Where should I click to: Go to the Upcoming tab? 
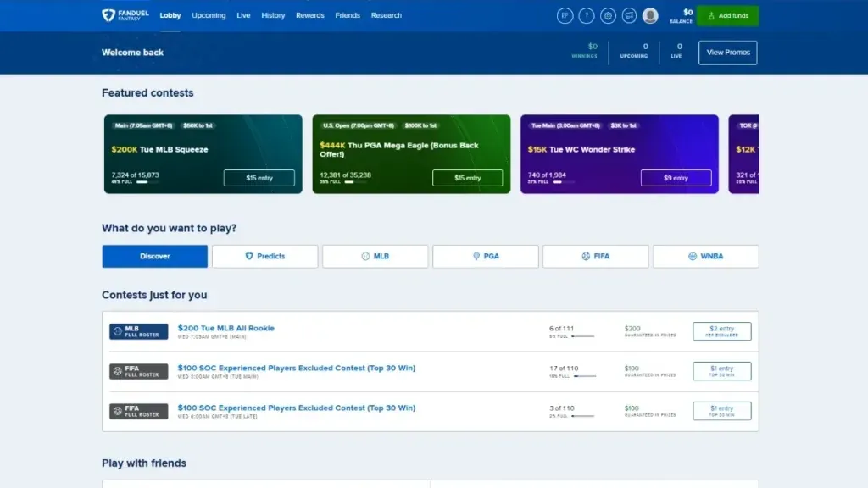pyautogui.click(x=209, y=15)
